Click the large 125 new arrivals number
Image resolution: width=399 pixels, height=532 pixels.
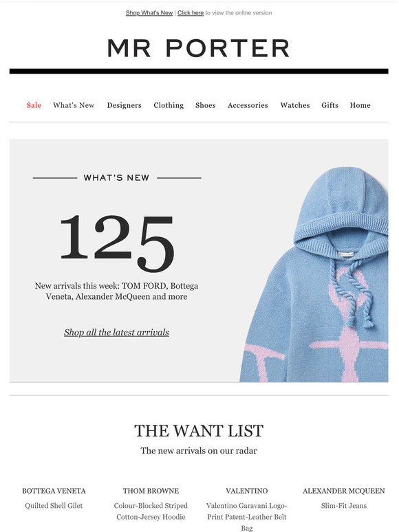pos(117,243)
